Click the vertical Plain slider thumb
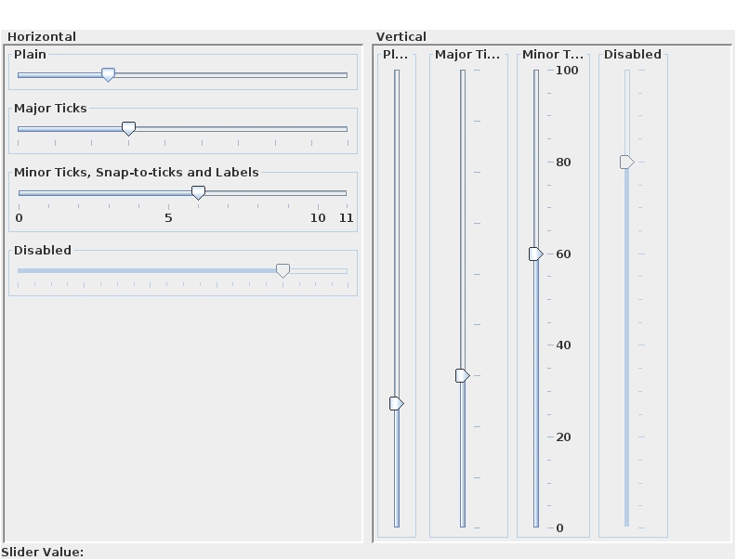Screen dimensions: 736x560 (x=396, y=404)
